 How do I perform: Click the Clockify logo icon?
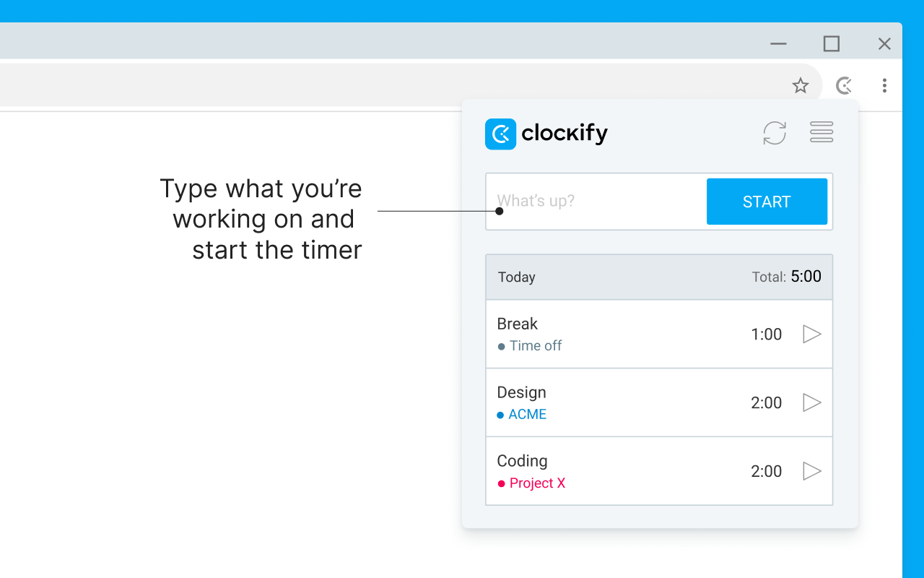coord(501,134)
